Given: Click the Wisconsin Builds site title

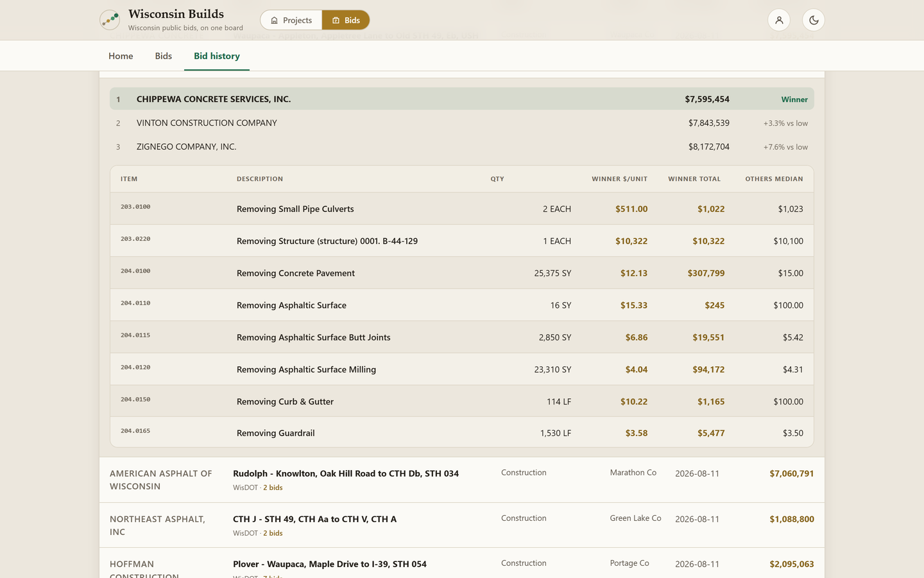Looking at the screenshot, I should (176, 14).
